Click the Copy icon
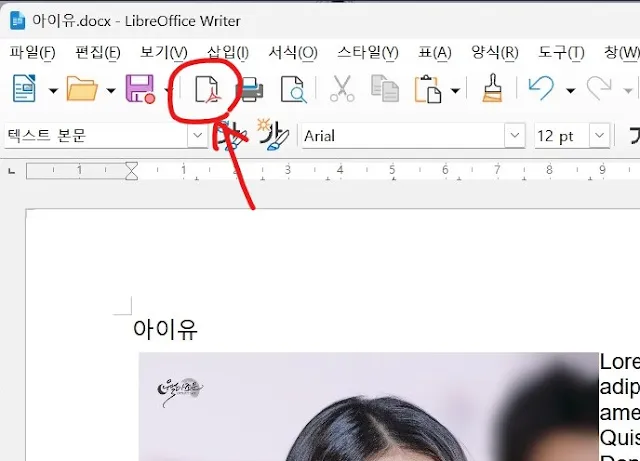640x461 pixels. tap(385, 88)
